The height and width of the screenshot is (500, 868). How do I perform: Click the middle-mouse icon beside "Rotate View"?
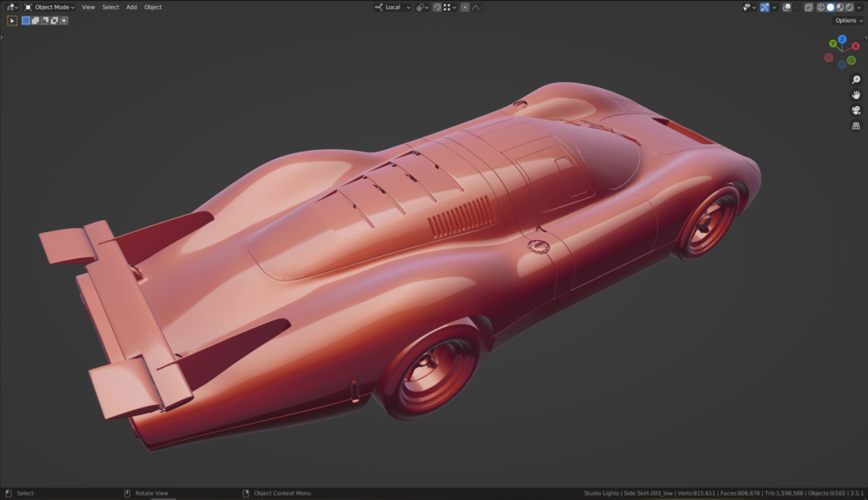(127, 493)
